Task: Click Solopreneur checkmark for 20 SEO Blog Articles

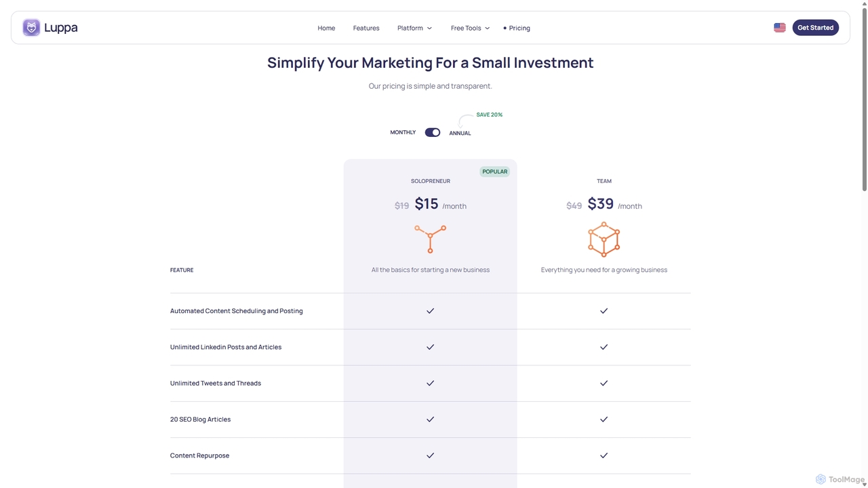Action: point(430,420)
